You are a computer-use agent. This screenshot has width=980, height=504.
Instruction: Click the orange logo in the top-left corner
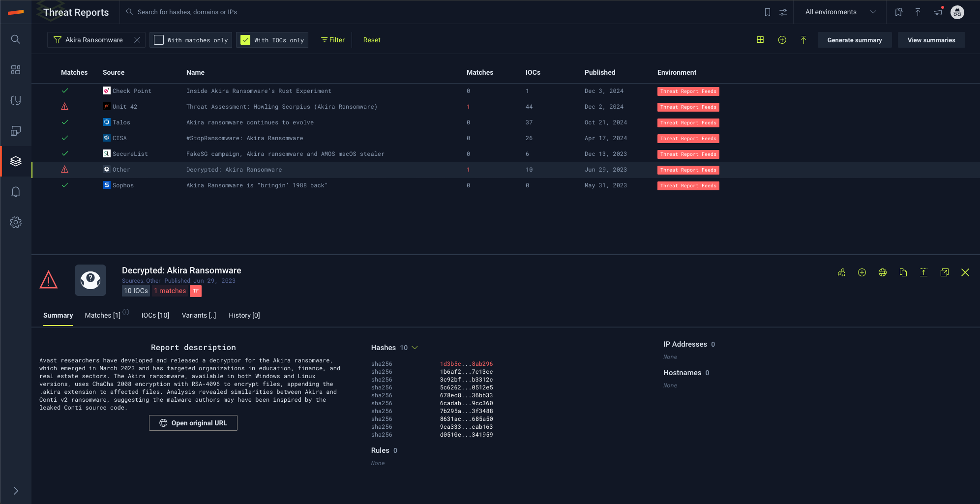[x=16, y=12]
